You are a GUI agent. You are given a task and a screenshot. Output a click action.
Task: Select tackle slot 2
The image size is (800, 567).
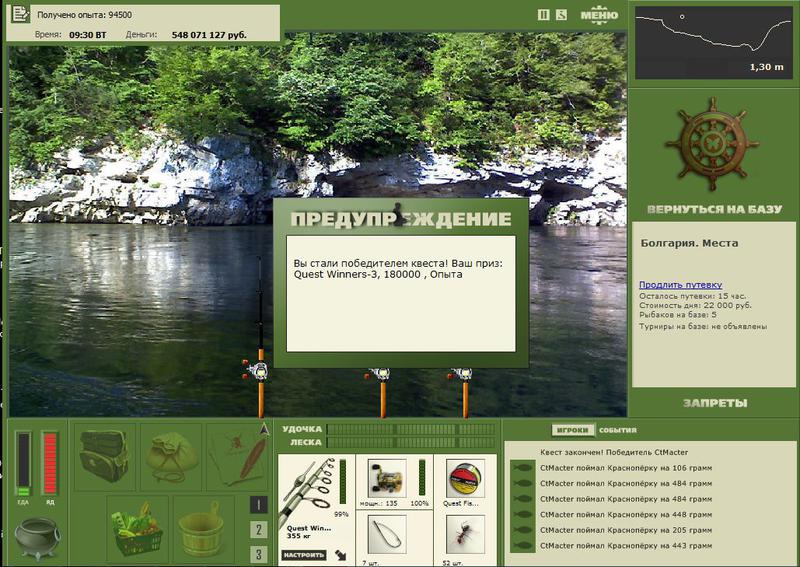tap(259, 530)
